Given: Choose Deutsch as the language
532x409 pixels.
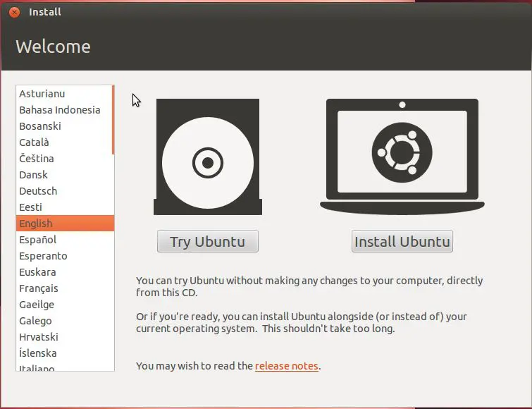Looking at the screenshot, I should click(x=64, y=191).
